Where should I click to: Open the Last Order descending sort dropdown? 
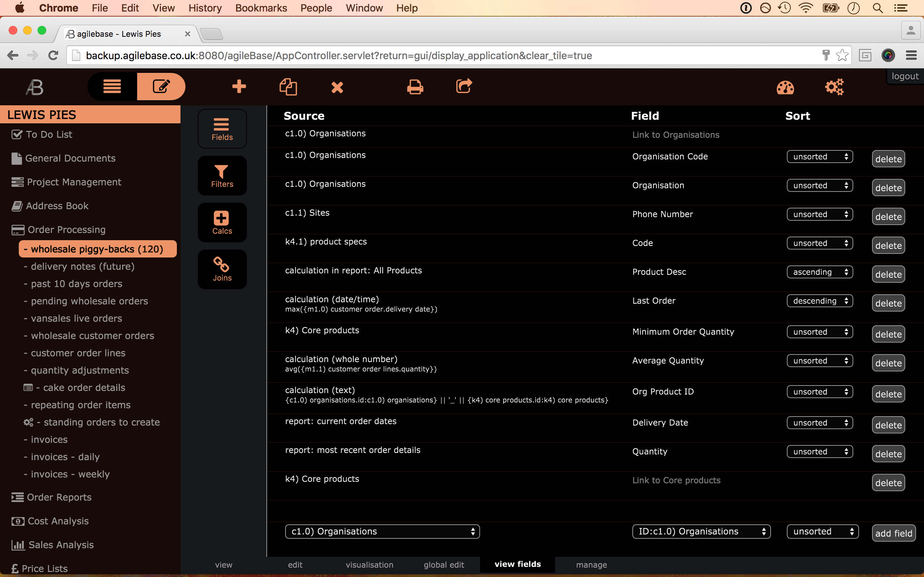[819, 301]
